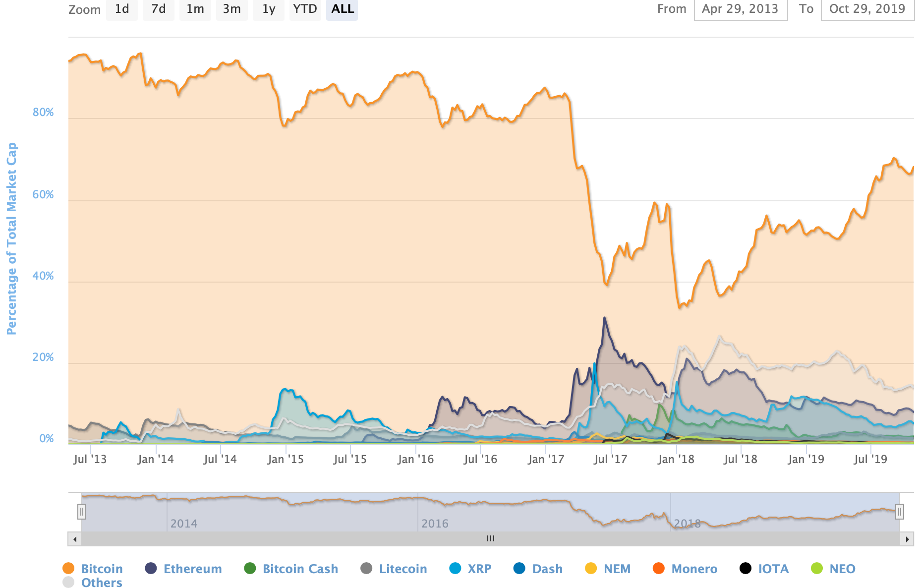919x588 pixels.
Task: Toggle Bitcoin Cash legend entry
Action: (x=250, y=568)
